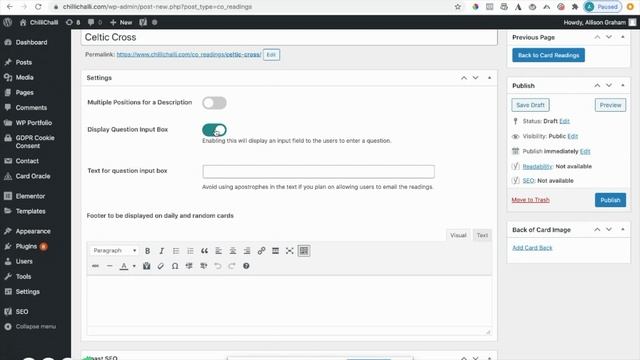Collapse Back of Card Image panel
This screenshot has height=360, width=640.
pos(623,229)
